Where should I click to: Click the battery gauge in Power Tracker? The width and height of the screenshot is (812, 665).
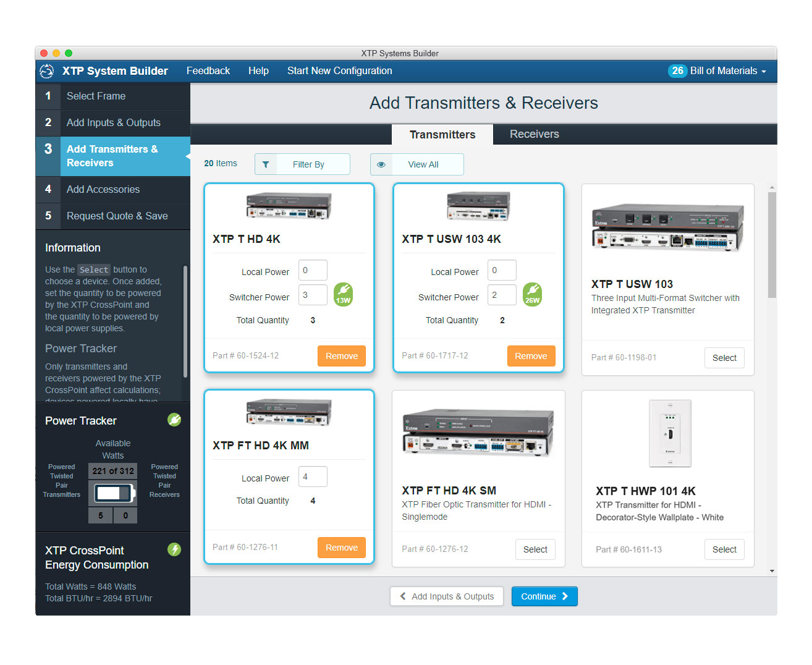(x=113, y=493)
